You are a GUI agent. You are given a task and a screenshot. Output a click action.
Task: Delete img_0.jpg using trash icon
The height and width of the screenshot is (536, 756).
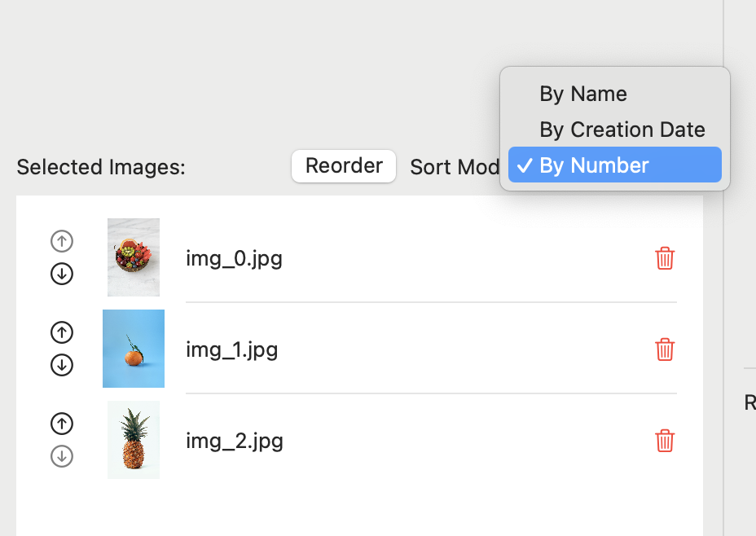[665, 258]
